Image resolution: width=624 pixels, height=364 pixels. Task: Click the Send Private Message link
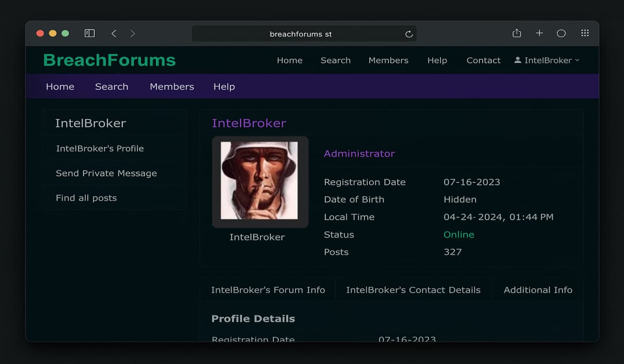click(106, 173)
